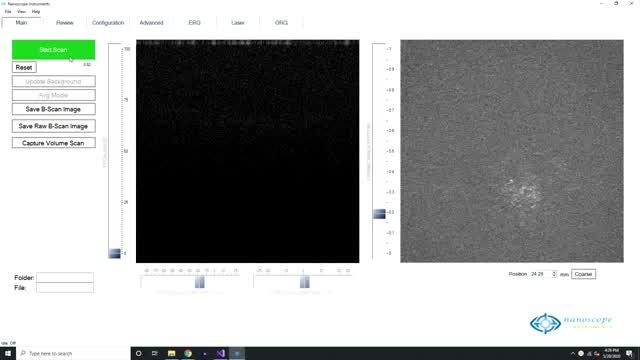
Task: Open File Explorer from the taskbar
Action: (x=171, y=353)
